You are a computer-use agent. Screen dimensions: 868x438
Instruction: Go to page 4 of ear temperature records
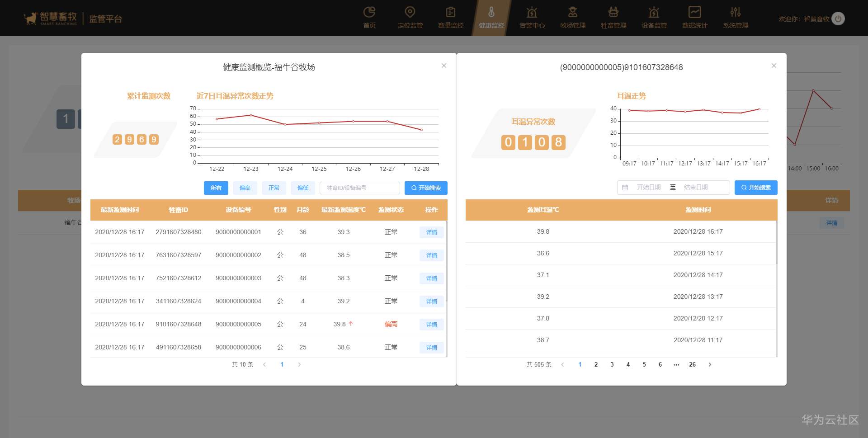coord(628,364)
